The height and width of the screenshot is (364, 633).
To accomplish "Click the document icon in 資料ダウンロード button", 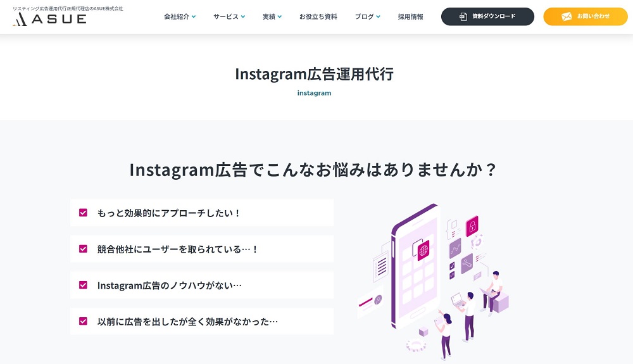I will point(463,16).
